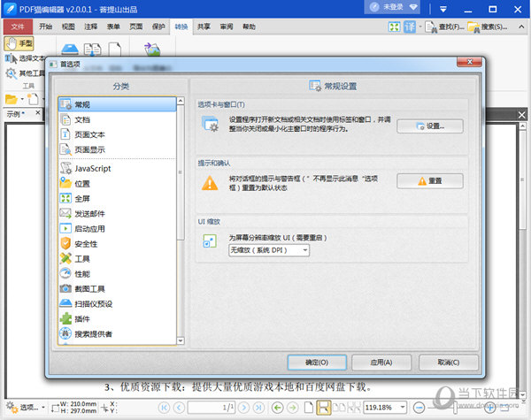Choose the 截图工具 camera category

tap(65, 288)
